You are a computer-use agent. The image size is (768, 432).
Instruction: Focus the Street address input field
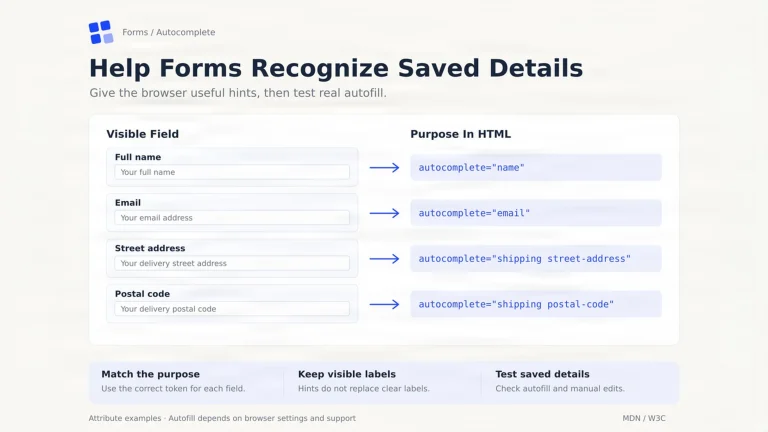pyautogui.click(x=232, y=264)
